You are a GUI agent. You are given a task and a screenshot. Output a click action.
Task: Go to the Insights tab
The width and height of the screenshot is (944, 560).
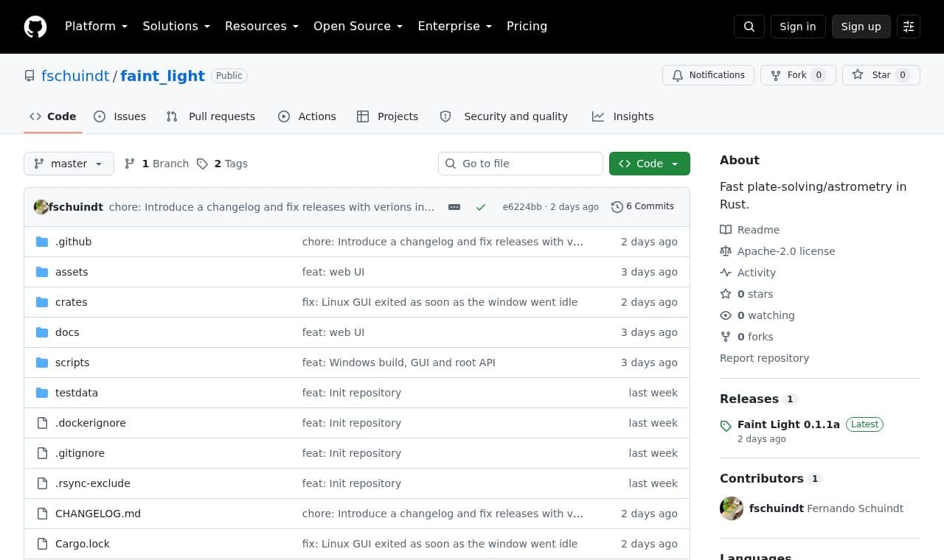622,116
